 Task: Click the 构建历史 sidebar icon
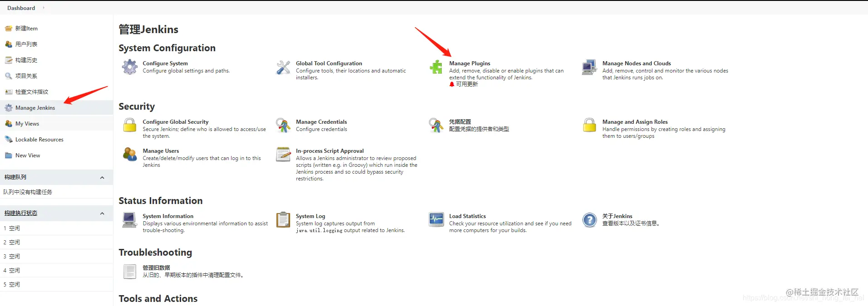click(9, 60)
